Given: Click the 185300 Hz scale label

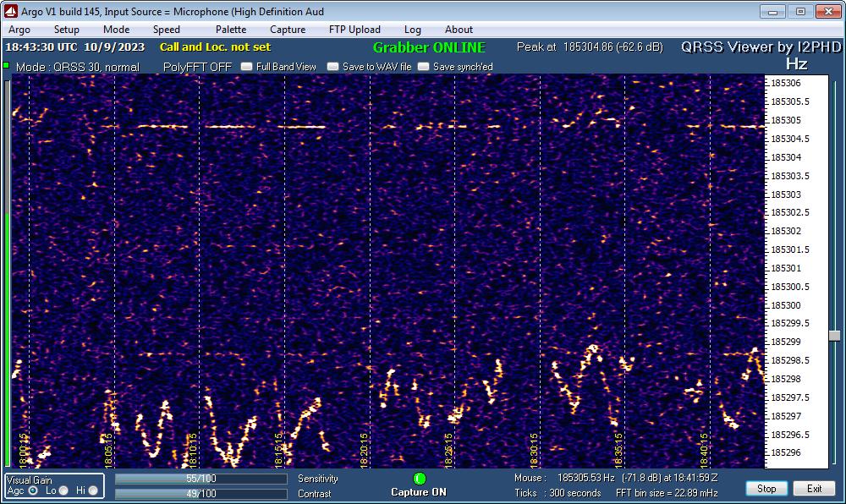Looking at the screenshot, I should click(786, 305).
